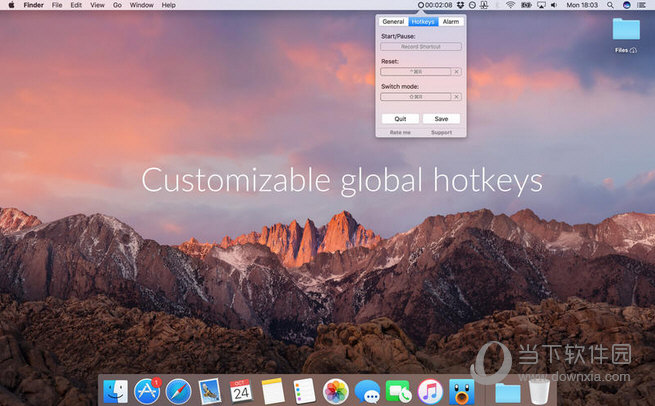Open volume control in menu bar

554,5
